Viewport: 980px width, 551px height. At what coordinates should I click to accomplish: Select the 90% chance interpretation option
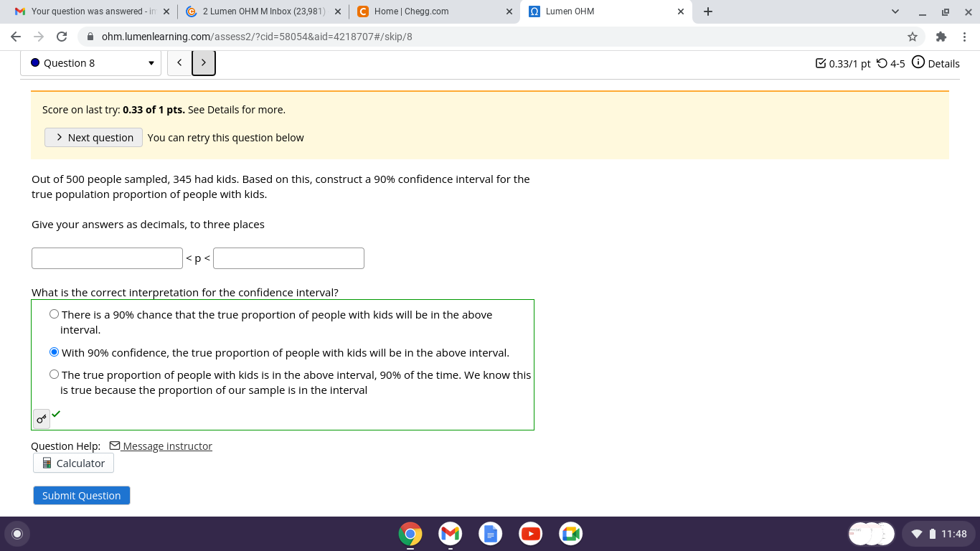coord(54,314)
